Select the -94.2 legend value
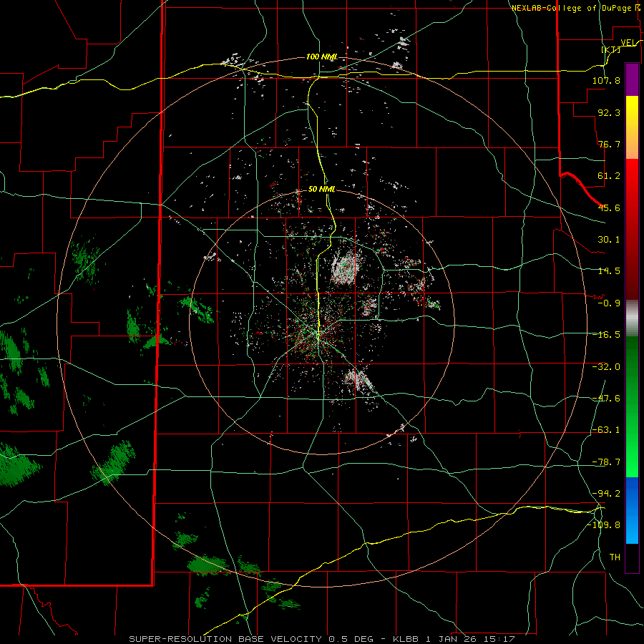This screenshot has width=644, height=644. 606,493
